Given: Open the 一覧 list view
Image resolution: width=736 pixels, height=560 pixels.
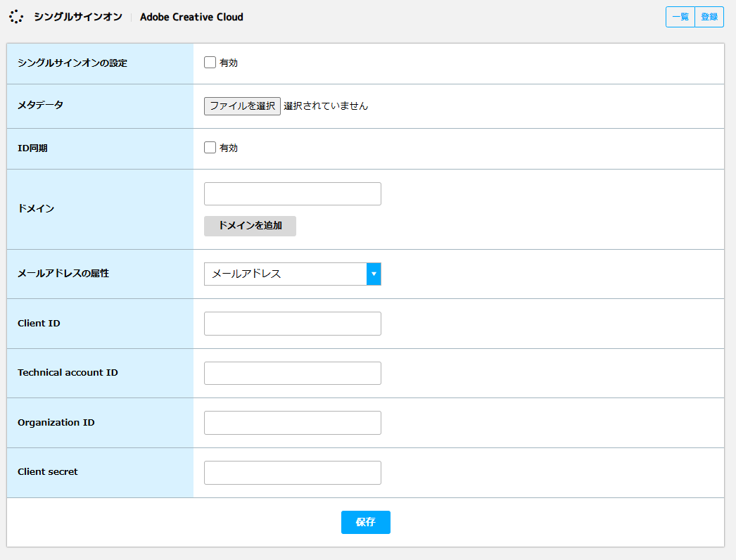Looking at the screenshot, I should click(680, 17).
